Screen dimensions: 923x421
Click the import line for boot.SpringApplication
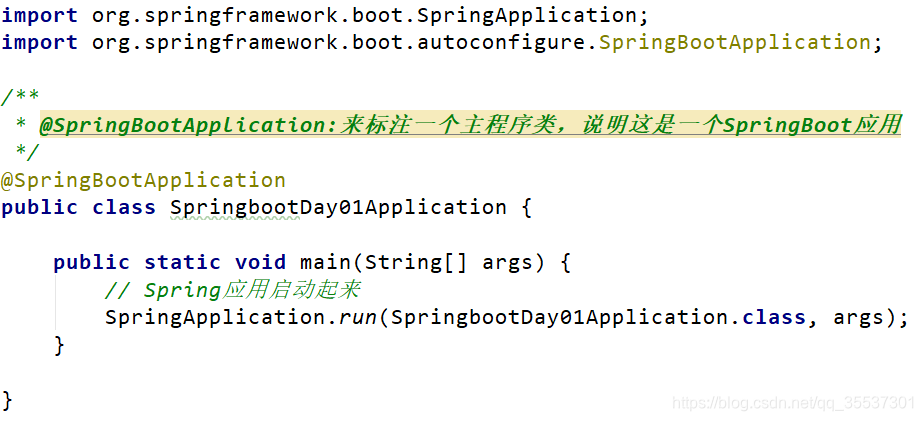[325, 16]
